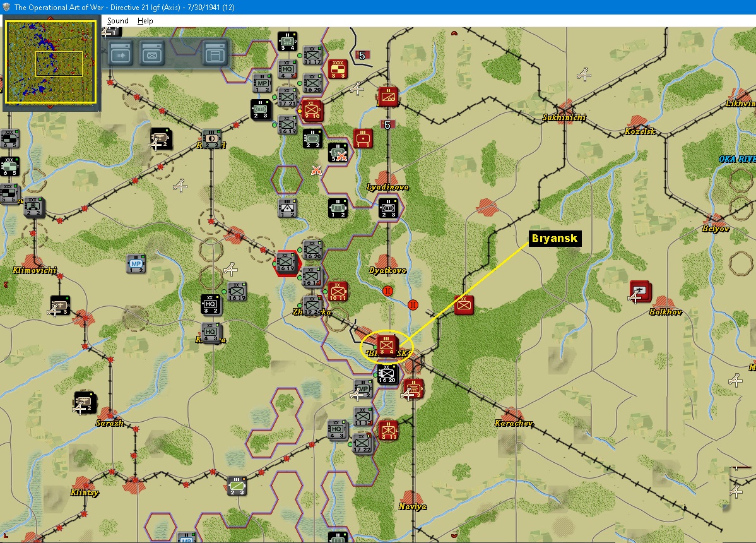Select the XXX corps counter 5-5 at left edge
This screenshot has width=756, height=543.
point(9,194)
